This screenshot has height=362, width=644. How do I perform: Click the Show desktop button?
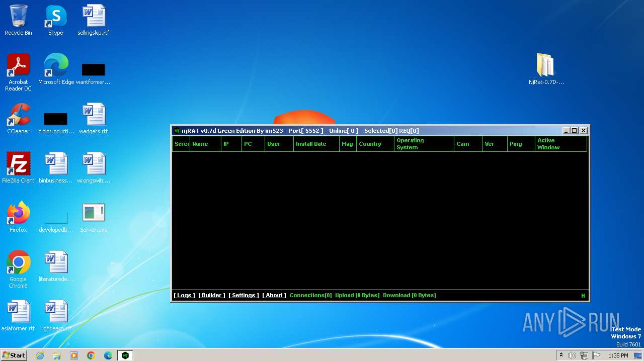638,355
